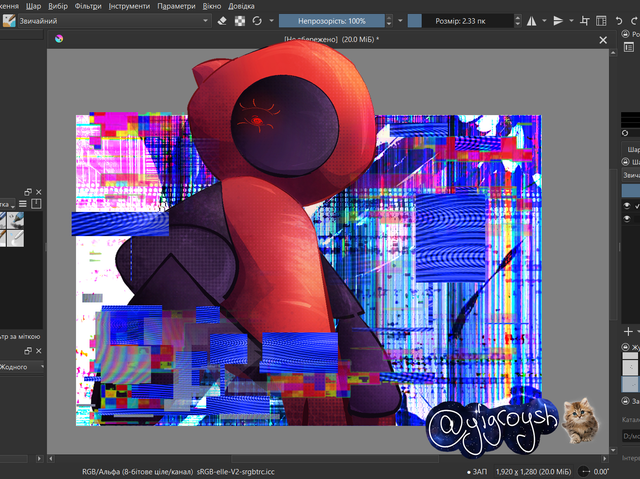Click the up arrow of vertical scrollbar
This screenshot has height=479, width=640.
tap(613, 53)
